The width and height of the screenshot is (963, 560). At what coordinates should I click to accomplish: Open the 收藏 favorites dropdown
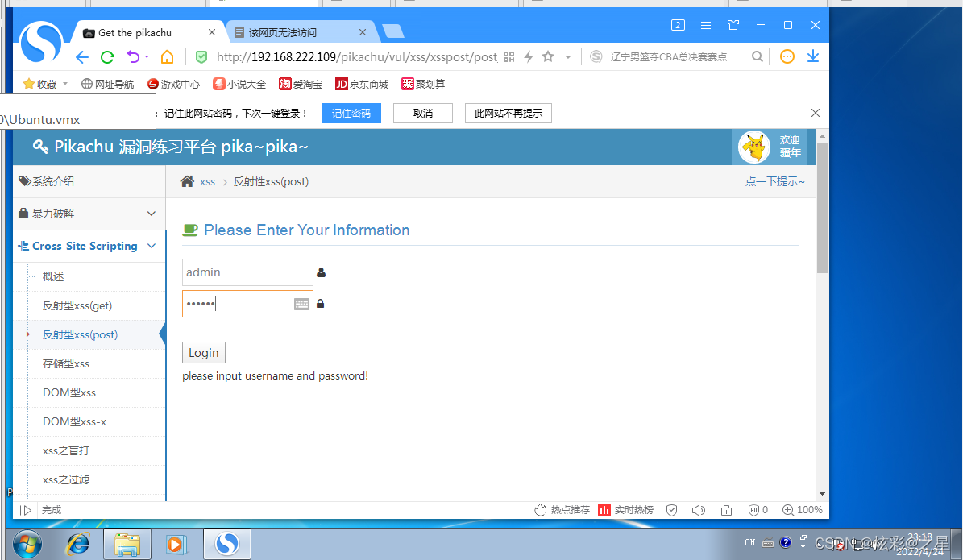pos(45,84)
